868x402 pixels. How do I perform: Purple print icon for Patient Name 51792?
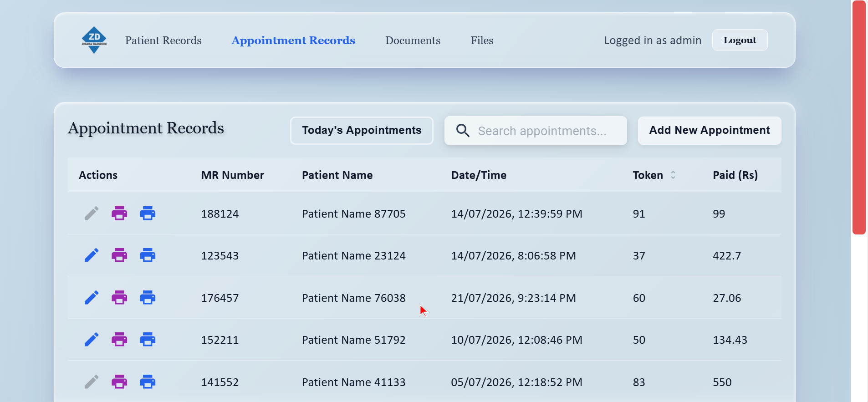click(x=119, y=340)
